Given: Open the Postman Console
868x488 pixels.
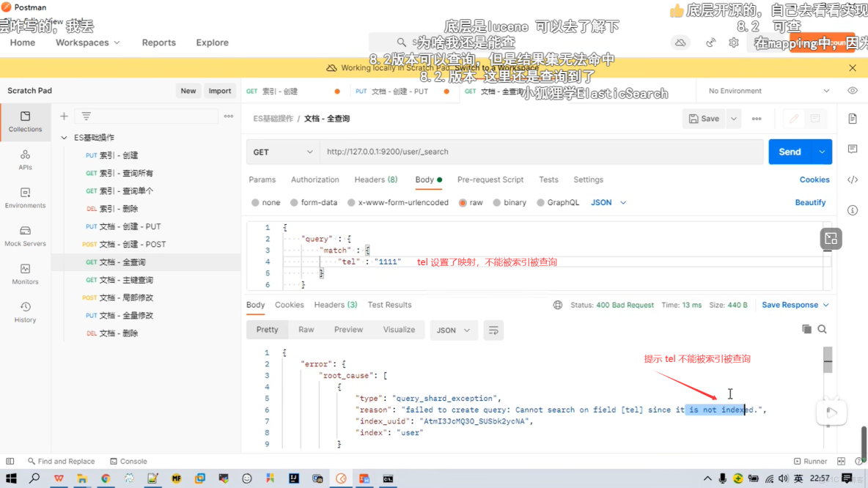Looking at the screenshot, I should pos(128,461).
